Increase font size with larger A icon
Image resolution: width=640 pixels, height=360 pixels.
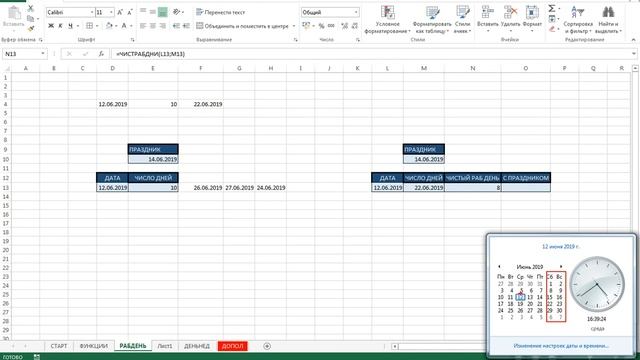(120, 13)
